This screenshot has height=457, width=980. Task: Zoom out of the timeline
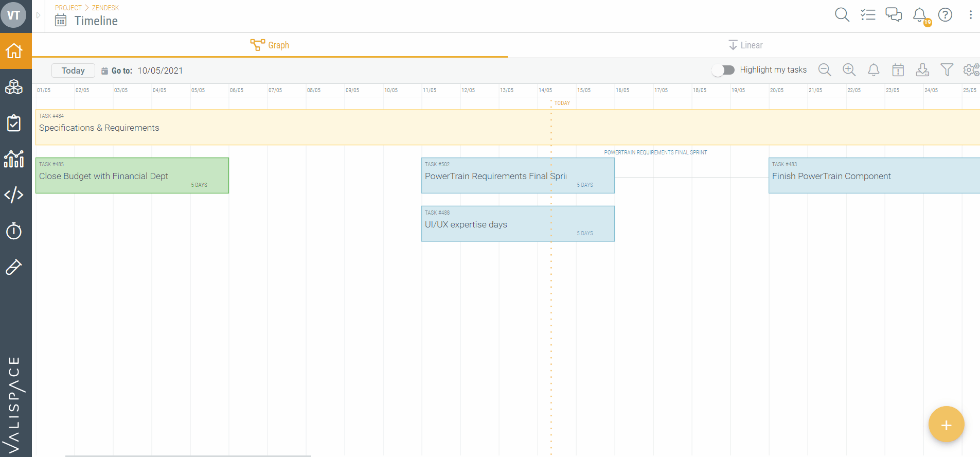point(825,70)
